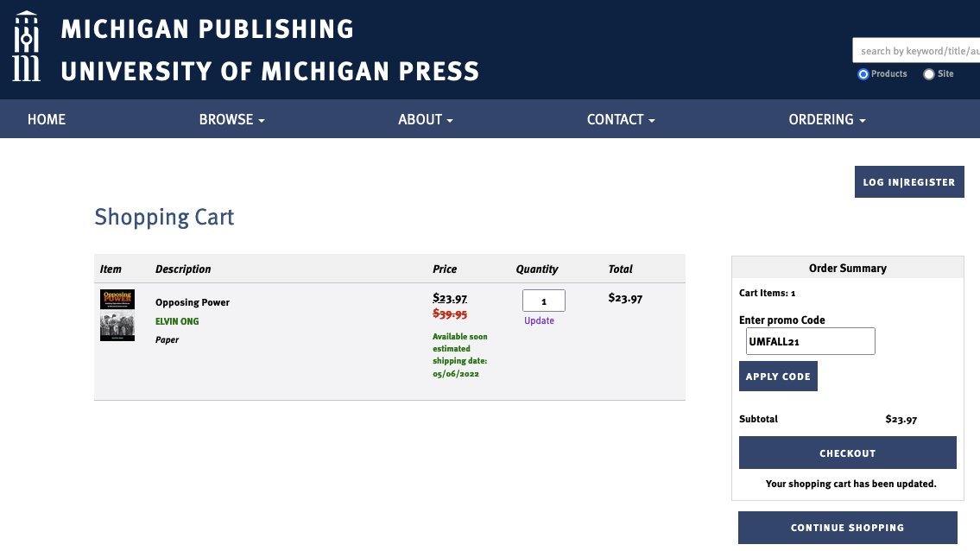Image resolution: width=980 pixels, height=551 pixels.
Task: Click the University of Michigan Press title
Action: 270,72
